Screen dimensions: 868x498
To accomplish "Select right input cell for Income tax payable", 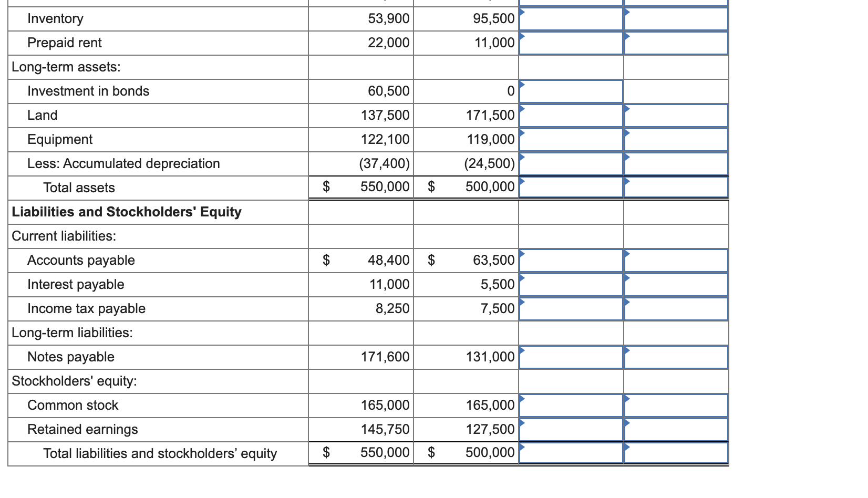I will pos(676,309).
